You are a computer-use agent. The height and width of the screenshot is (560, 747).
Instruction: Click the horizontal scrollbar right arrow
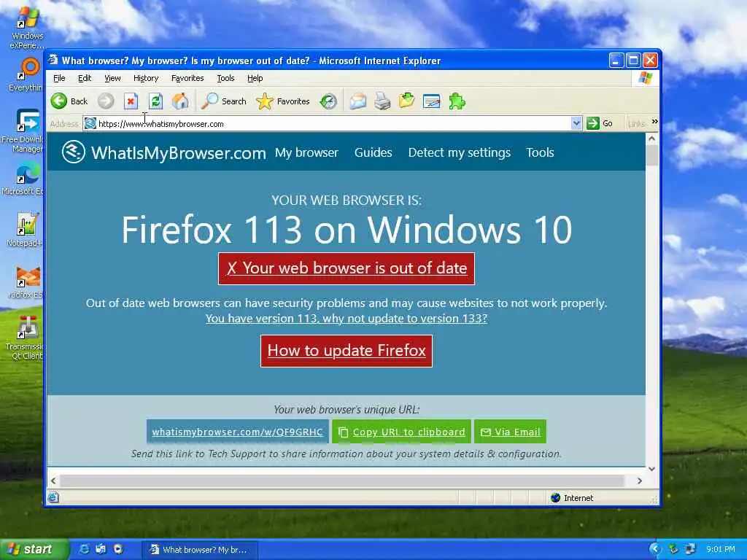point(639,481)
